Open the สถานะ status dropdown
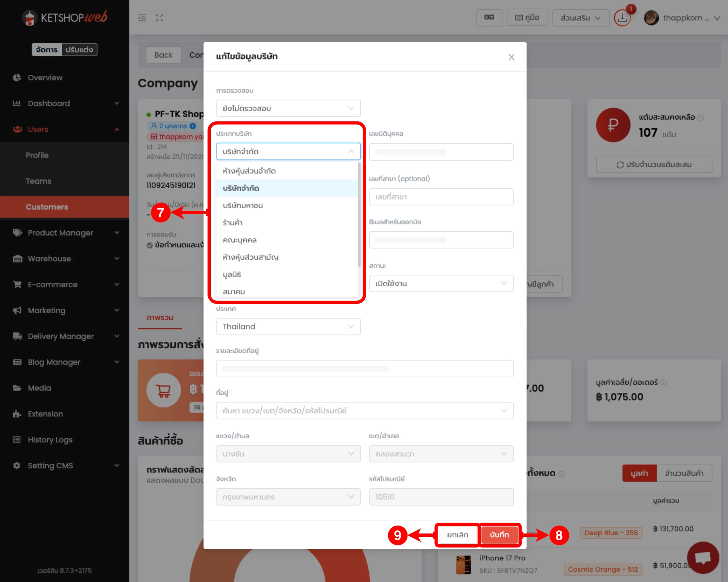Image resolution: width=728 pixels, height=582 pixels. 441,283
